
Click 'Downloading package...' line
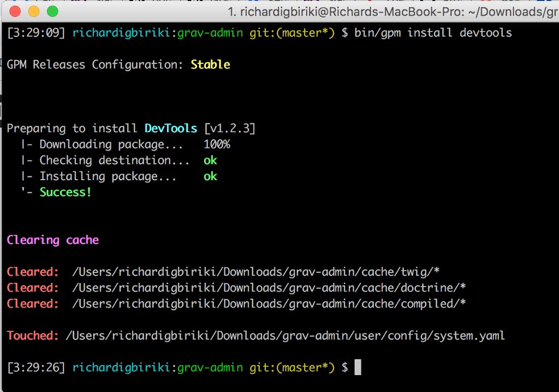[x=111, y=145]
